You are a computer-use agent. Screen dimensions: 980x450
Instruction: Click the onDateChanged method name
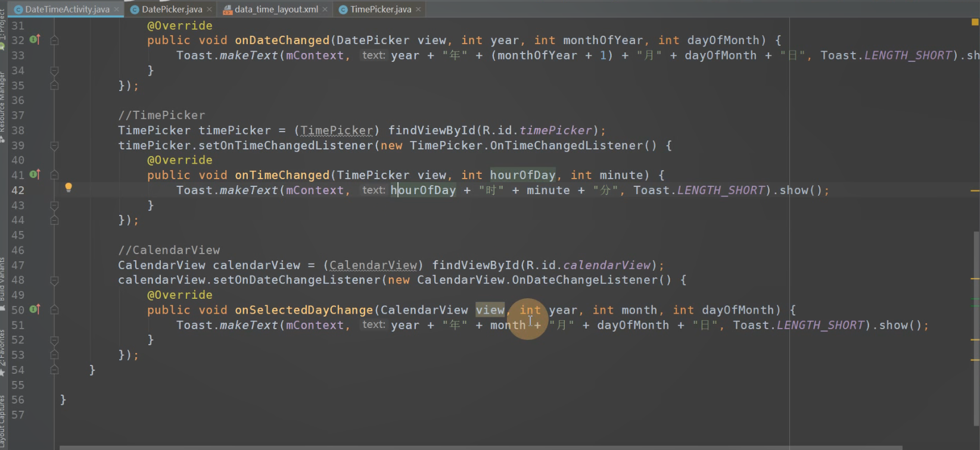[282, 40]
